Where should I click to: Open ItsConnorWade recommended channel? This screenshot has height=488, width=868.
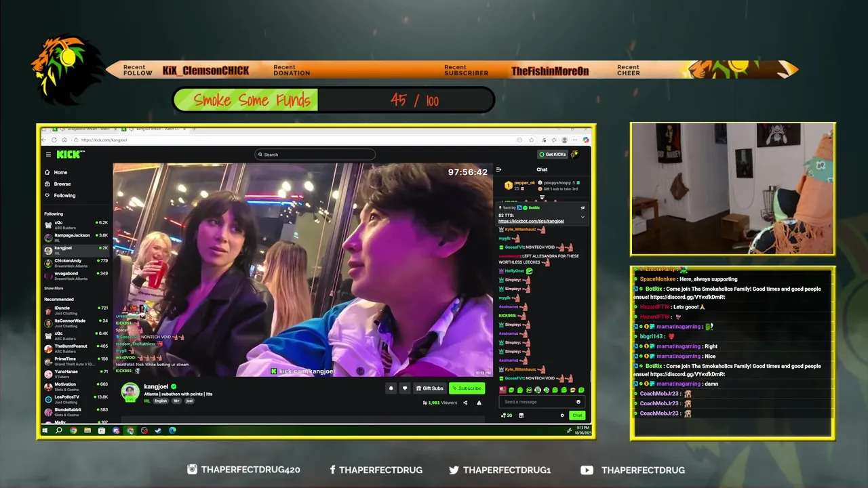click(x=77, y=323)
